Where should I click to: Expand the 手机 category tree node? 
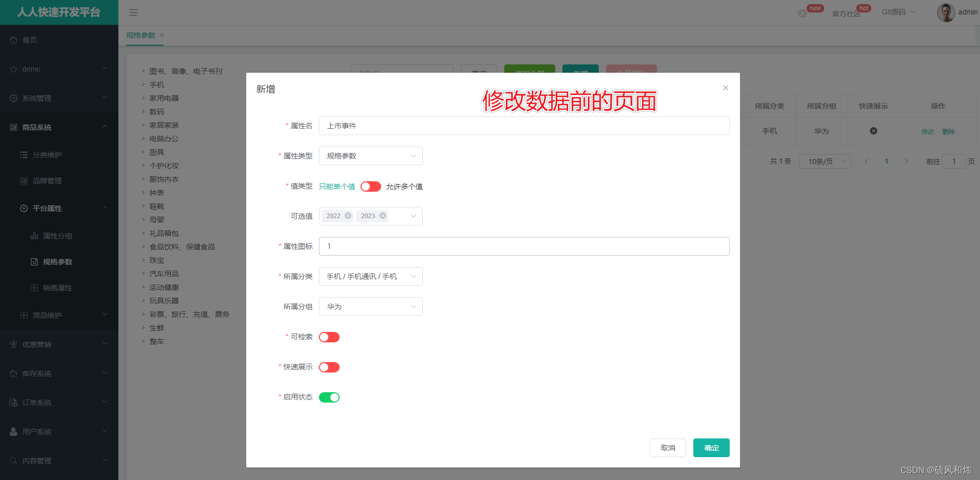144,85
